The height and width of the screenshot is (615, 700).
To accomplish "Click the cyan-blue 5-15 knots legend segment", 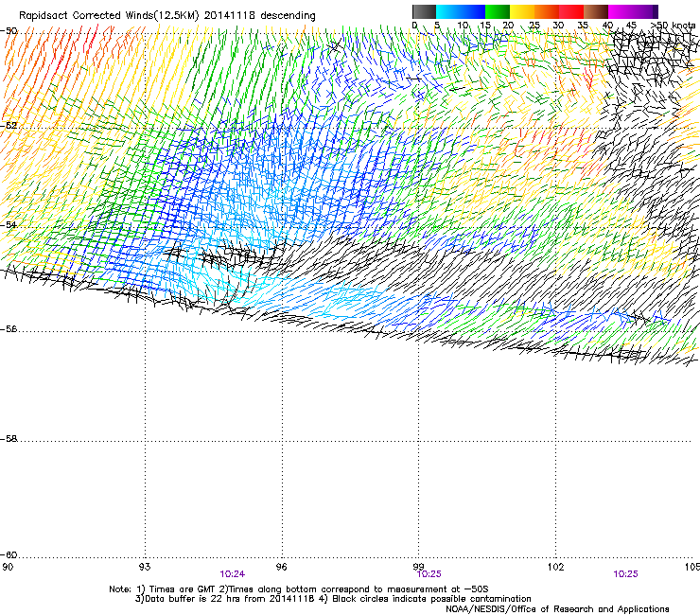I will point(461,11).
